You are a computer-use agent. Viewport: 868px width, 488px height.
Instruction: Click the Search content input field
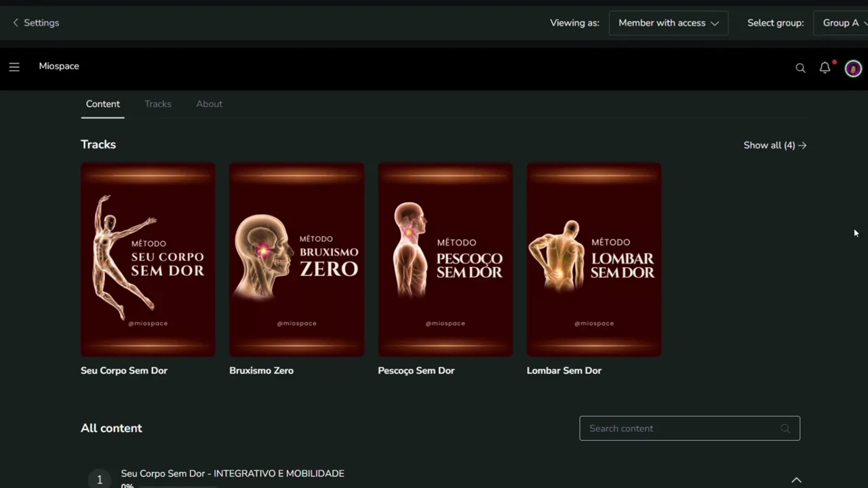[x=690, y=428]
